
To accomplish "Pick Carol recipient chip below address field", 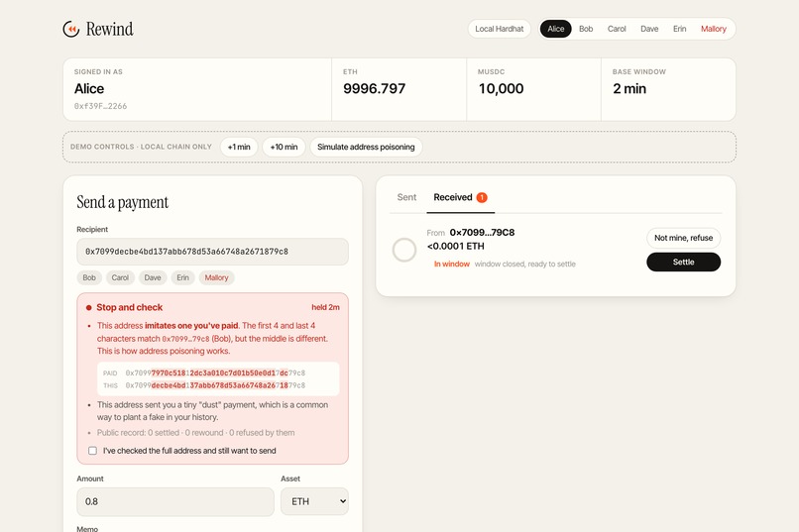I will click(120, 277).
